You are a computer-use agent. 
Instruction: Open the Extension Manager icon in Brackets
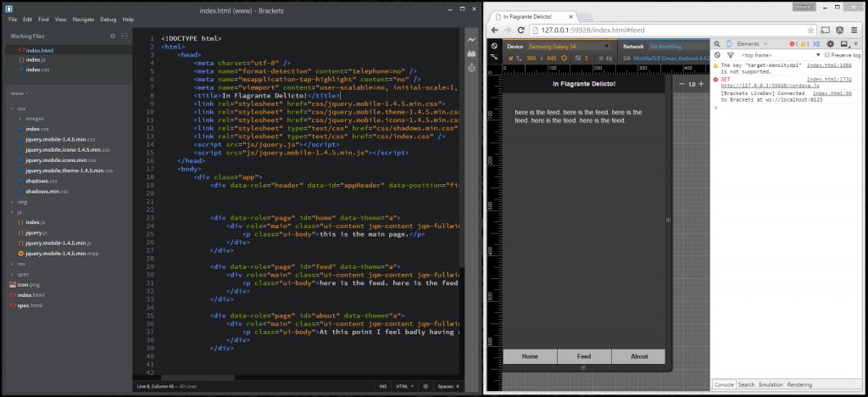coord(471,53)
